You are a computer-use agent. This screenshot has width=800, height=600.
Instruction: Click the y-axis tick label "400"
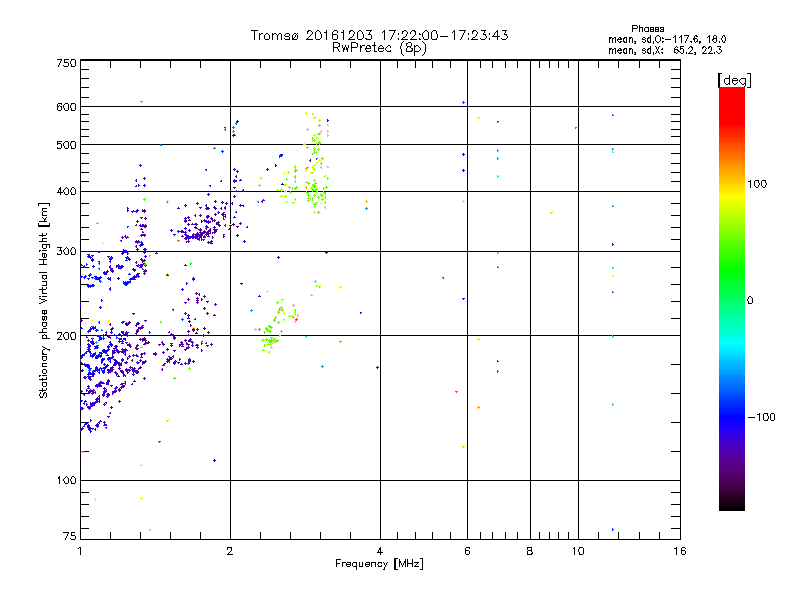[x=66, y=191]
